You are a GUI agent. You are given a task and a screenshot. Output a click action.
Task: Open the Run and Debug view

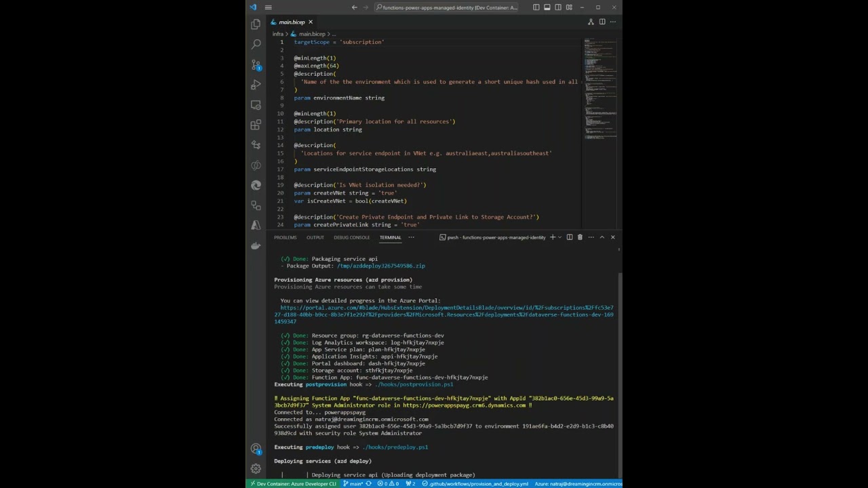coord(256,85)
